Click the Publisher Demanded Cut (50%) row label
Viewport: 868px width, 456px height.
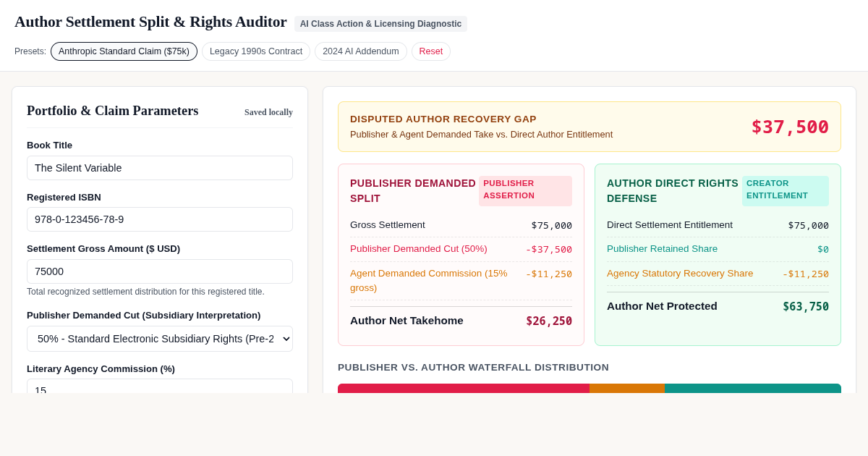tap(419, 249)
